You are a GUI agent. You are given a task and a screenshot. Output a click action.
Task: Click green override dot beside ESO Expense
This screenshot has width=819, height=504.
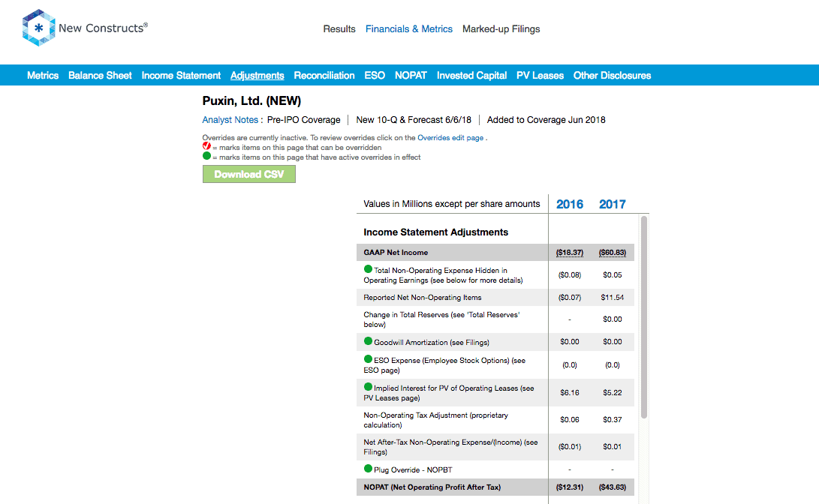pos(369,359)
